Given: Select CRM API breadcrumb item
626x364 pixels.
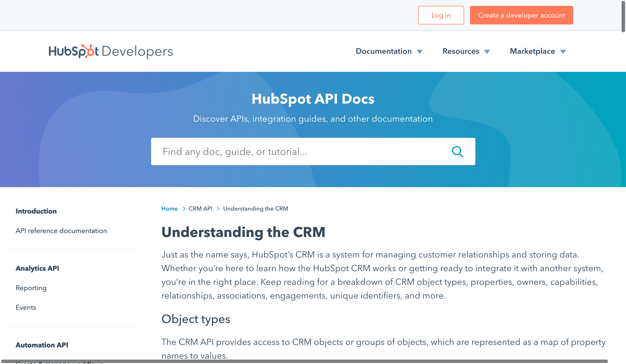Looking at the screenshot, I should (200, 209).
